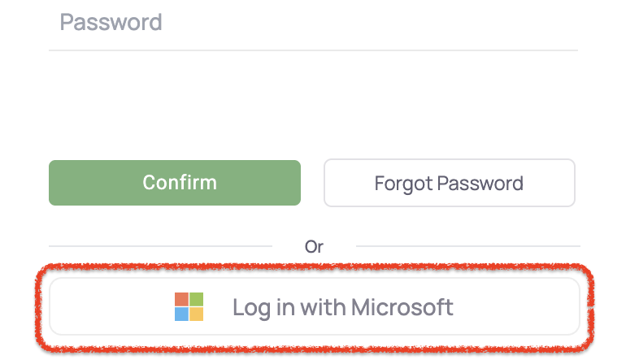
Task: Select the four-colored Microsoft squares icon
Action: (x=189, y=307)
